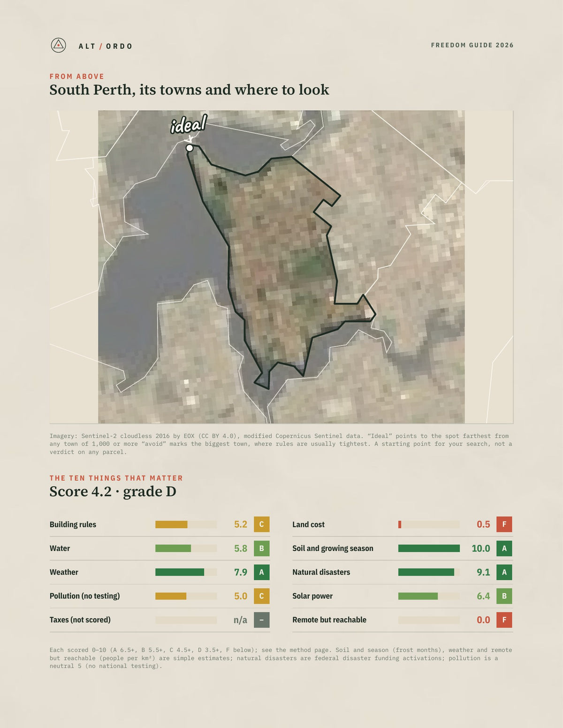Click the satellite map image of South Perth
Screen dimensions: 563x728
pyautogui.click(x=281, y=267)
